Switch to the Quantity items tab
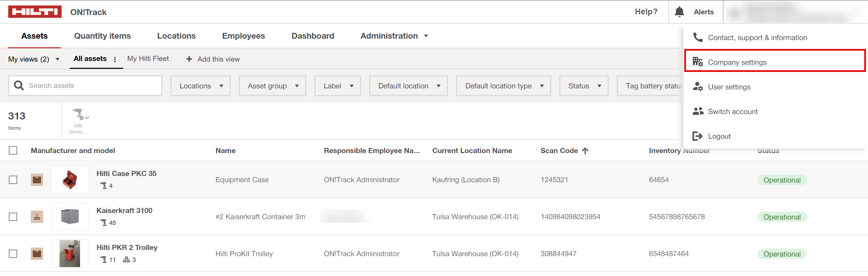868x276 pixels. pyautogui.click(x=102, y=36)
